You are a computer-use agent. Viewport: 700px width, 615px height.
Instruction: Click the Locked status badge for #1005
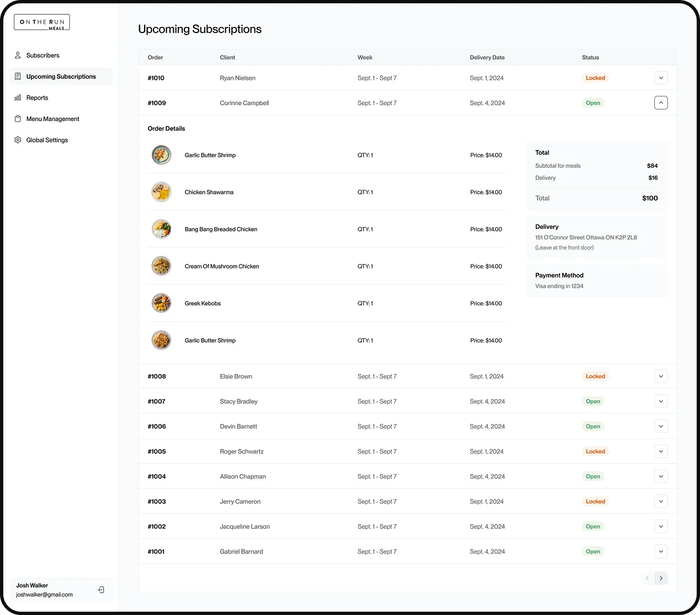(595, 452)
